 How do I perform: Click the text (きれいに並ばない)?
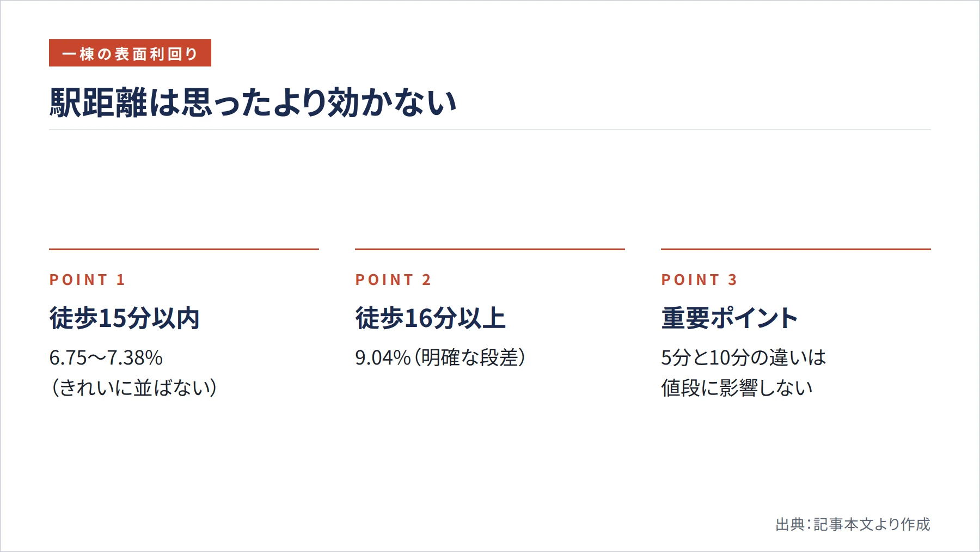point(133,388)
